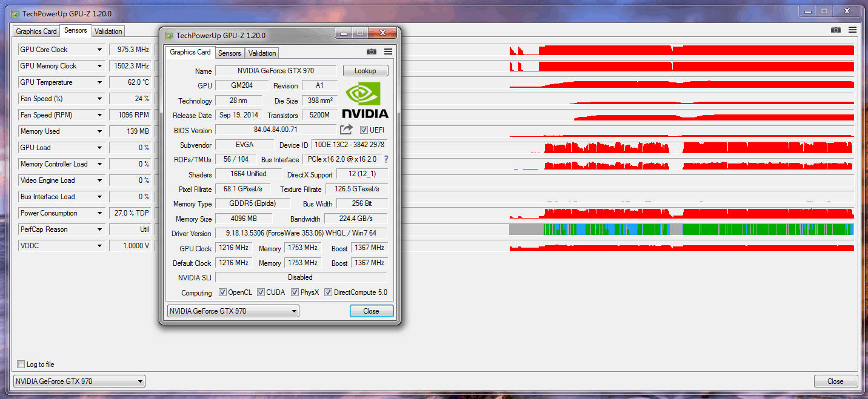Switch to Validation tab in back window
The image size is (868, 399).
click(x=108, y=31)
